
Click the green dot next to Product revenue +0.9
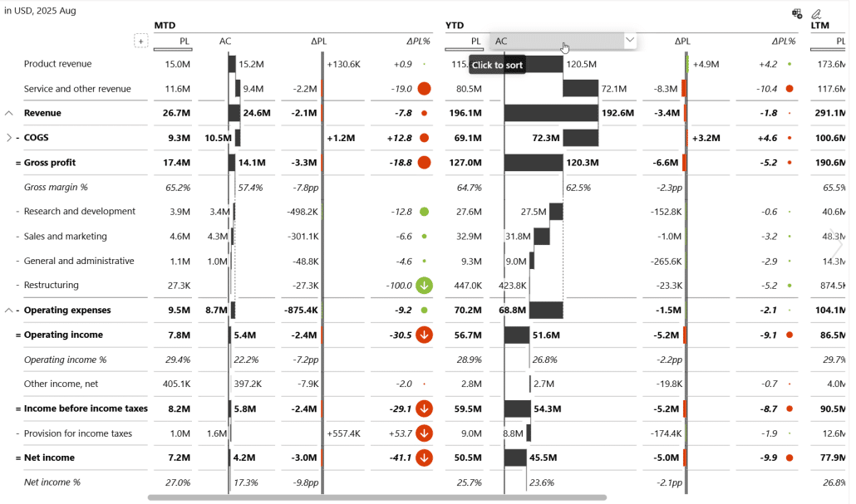(423, 64)
